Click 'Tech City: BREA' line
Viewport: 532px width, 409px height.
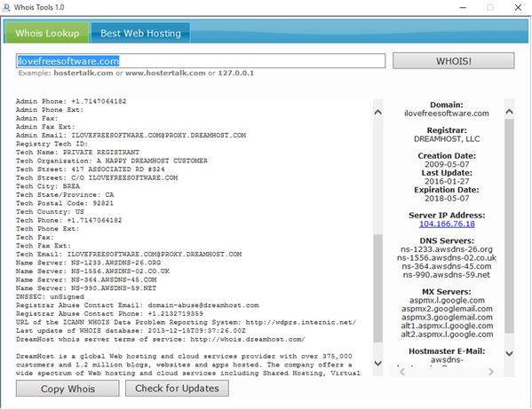pyautogui.click(x=48, y=186)
